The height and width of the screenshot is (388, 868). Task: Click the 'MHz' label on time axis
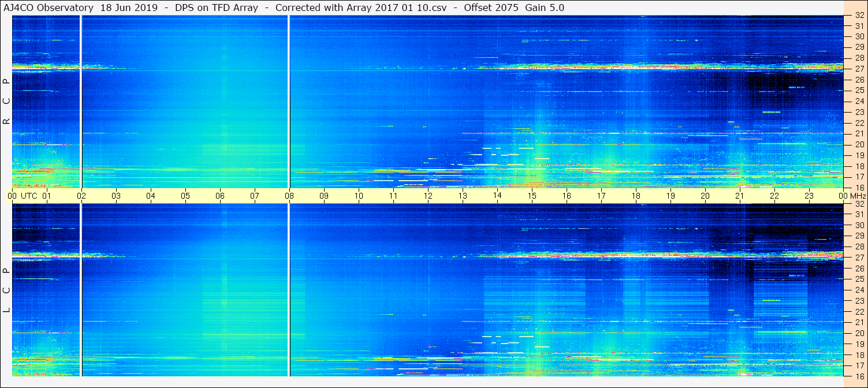[x=857, y=196]
